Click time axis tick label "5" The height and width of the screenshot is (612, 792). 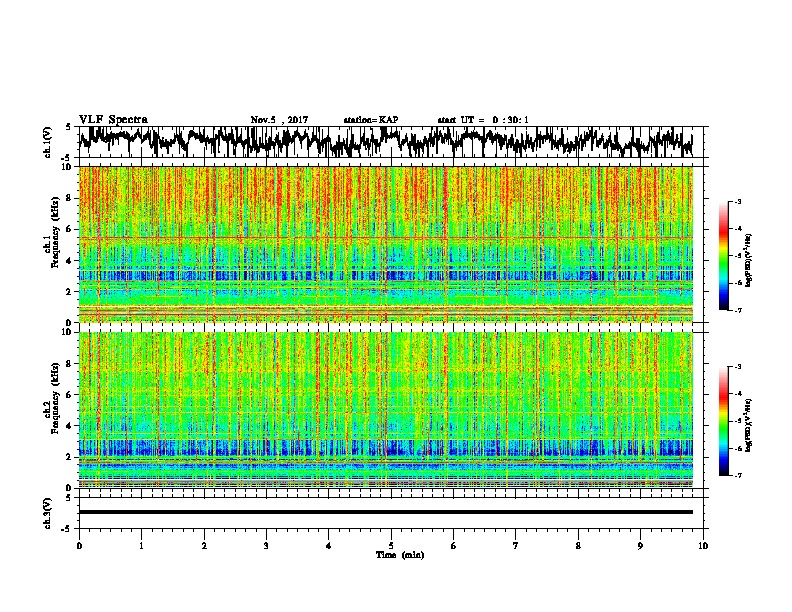coord(391,546)
